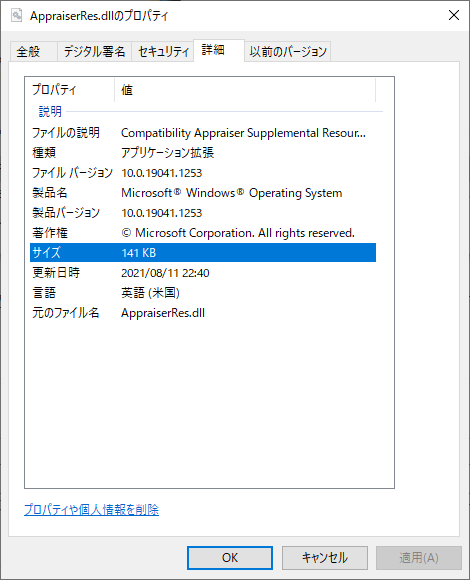Viewport: 470px width, 580px height.
Task: Select the ファイル バージョン row
Action: click(203, 173)
